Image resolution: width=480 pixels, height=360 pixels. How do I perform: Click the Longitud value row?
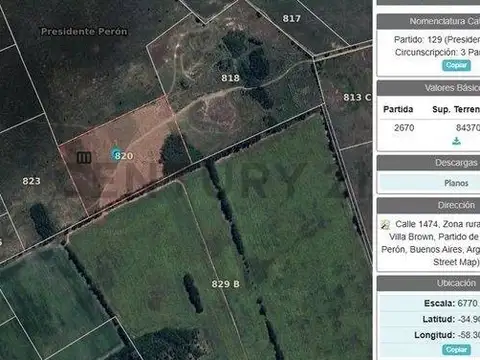[x=430, y=335]
